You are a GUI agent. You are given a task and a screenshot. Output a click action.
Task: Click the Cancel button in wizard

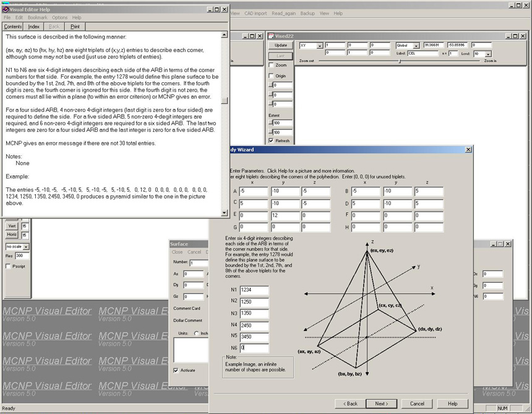(x=417, y=404)
